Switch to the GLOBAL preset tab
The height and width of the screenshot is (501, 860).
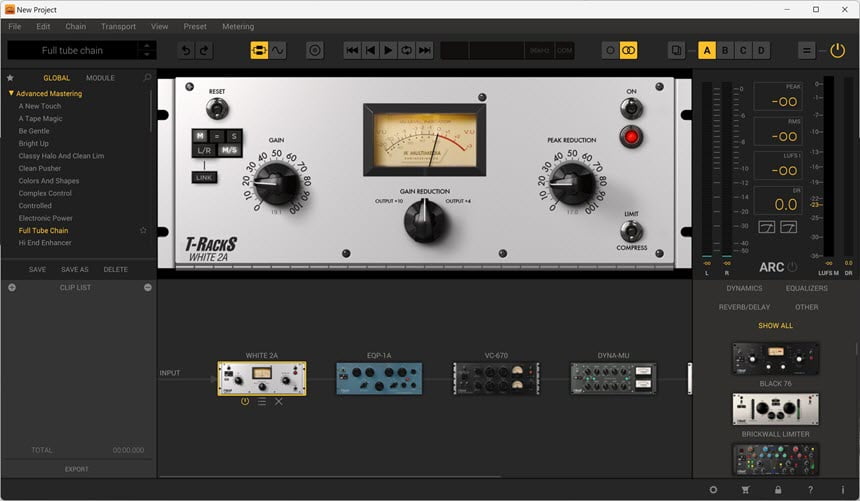tap(56, 78)
